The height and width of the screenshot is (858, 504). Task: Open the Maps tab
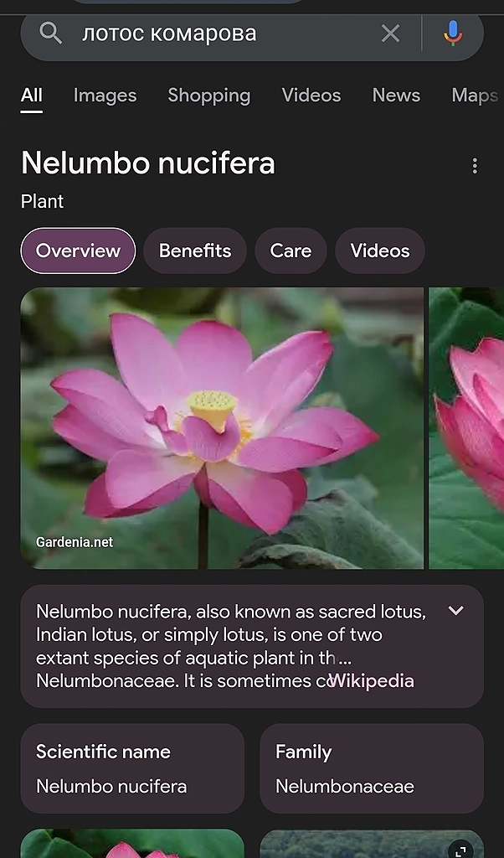point(475,96)
